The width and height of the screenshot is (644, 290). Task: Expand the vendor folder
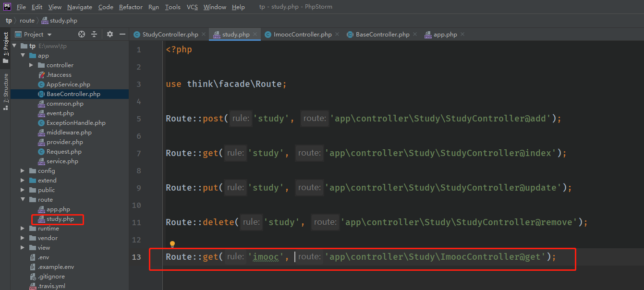coord(23,238)
